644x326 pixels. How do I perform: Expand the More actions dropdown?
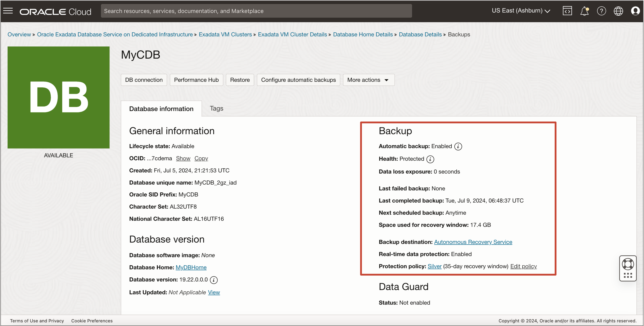(368, 80)
